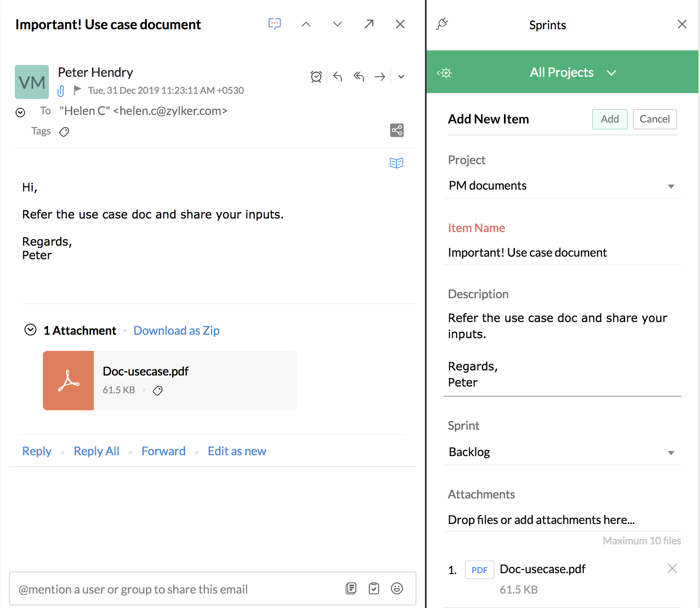Click the reply arrow icon
700x608 pixels.
click(337, 77)
